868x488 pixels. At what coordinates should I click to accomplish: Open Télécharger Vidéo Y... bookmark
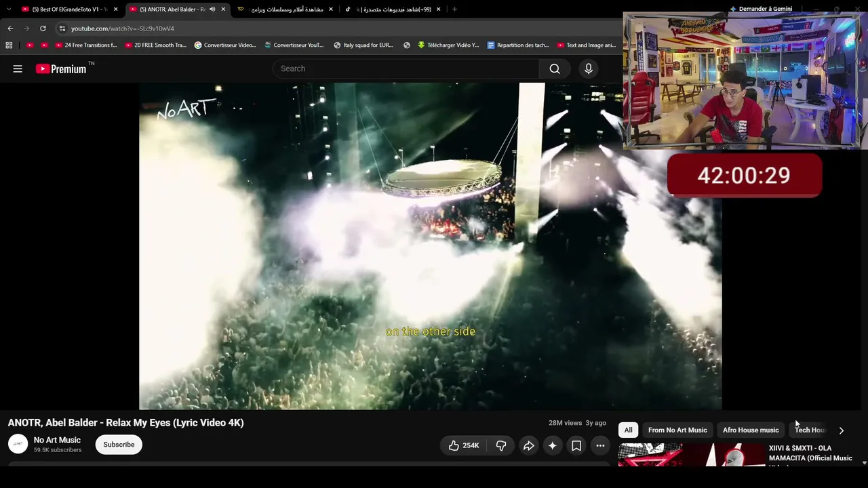(448, 45)
